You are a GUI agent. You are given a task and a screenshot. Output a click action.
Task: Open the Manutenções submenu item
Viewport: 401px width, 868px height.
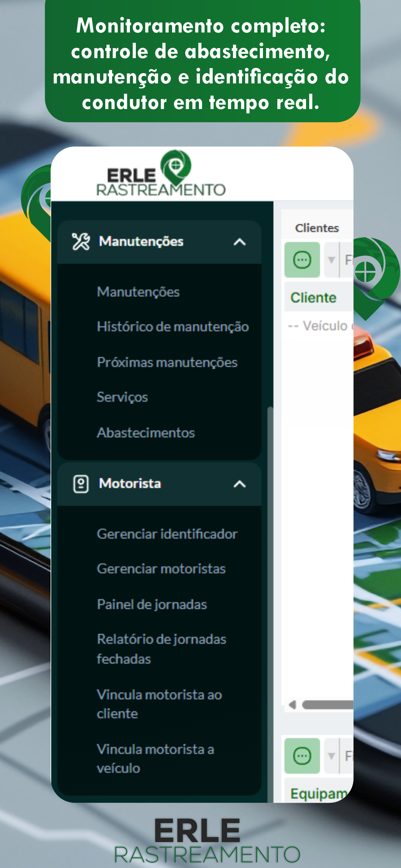[138, 292]
